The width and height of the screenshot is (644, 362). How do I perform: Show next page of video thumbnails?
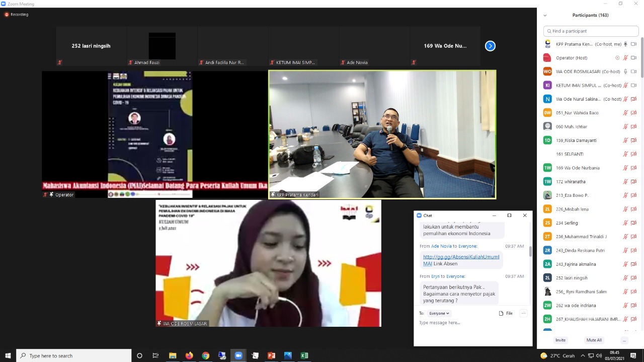490,46
